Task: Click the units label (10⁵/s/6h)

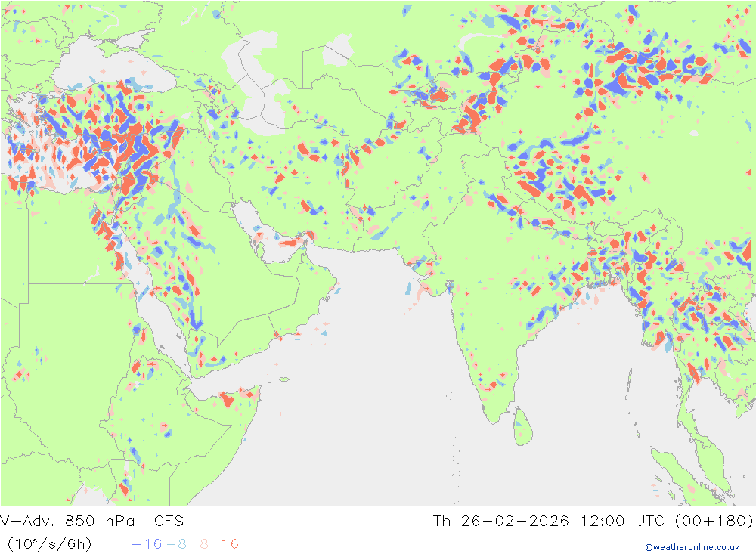Action: (x=50, y=544)
